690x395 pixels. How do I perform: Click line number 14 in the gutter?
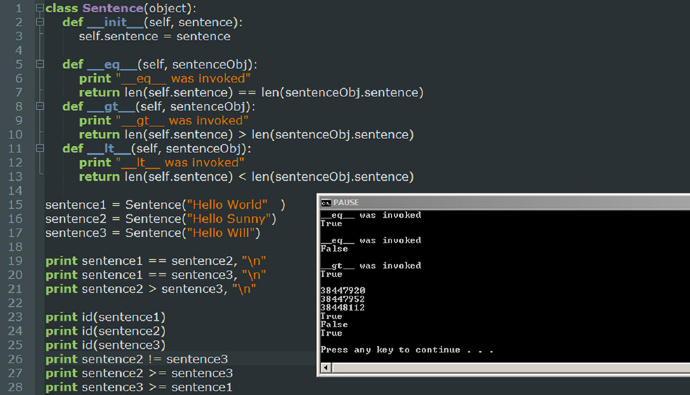[x=15, y=191]
